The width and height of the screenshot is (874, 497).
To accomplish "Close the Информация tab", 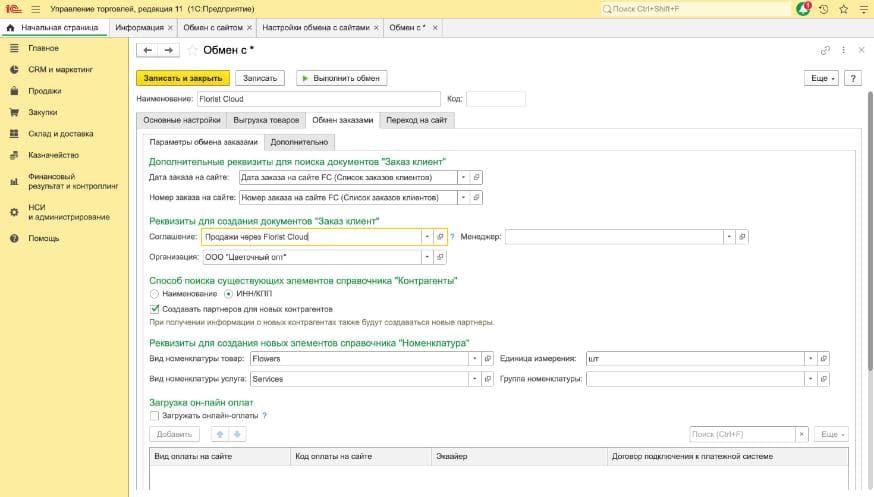I will pyautogui.click(x=170, y=27).
